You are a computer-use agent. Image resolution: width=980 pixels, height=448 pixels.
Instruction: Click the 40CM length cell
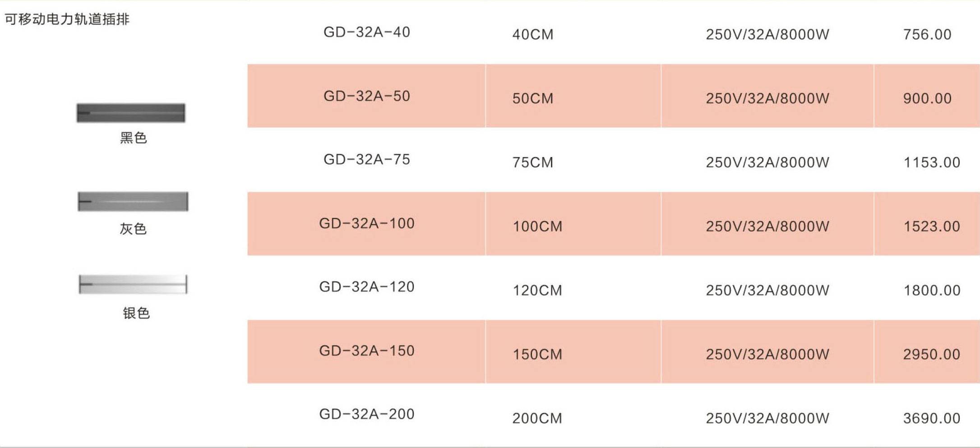point(533,35)
